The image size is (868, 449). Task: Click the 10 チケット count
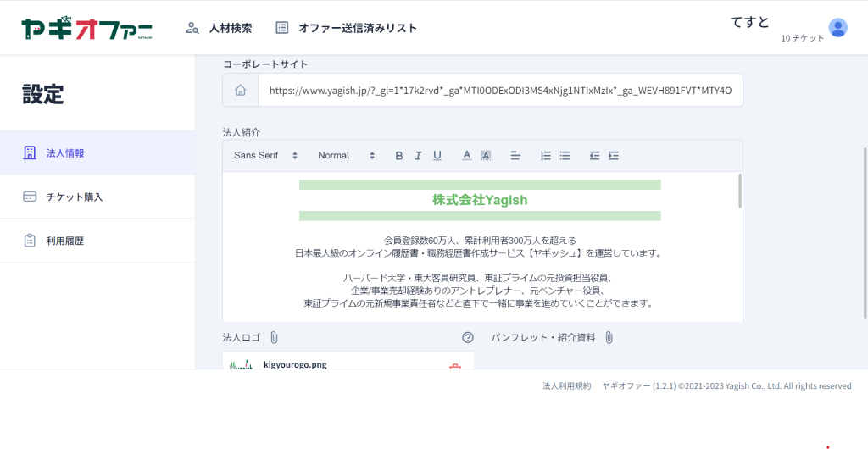coord(803,38)
